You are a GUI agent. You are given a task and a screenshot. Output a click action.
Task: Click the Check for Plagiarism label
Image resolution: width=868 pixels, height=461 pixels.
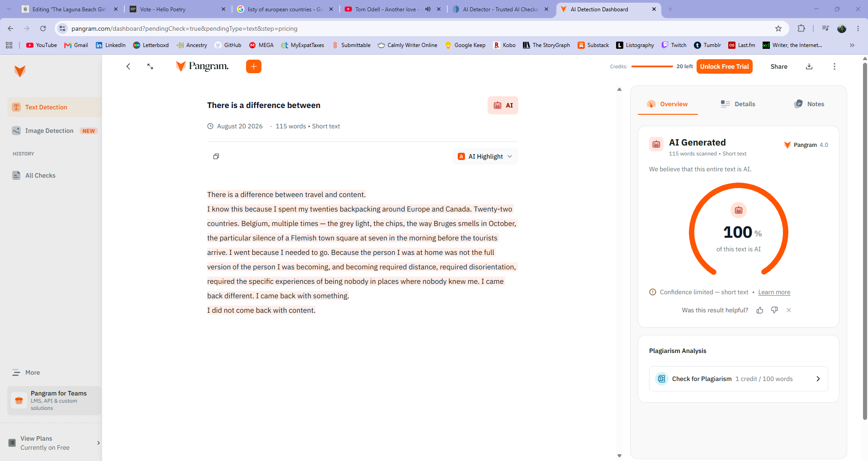point(702,379)
